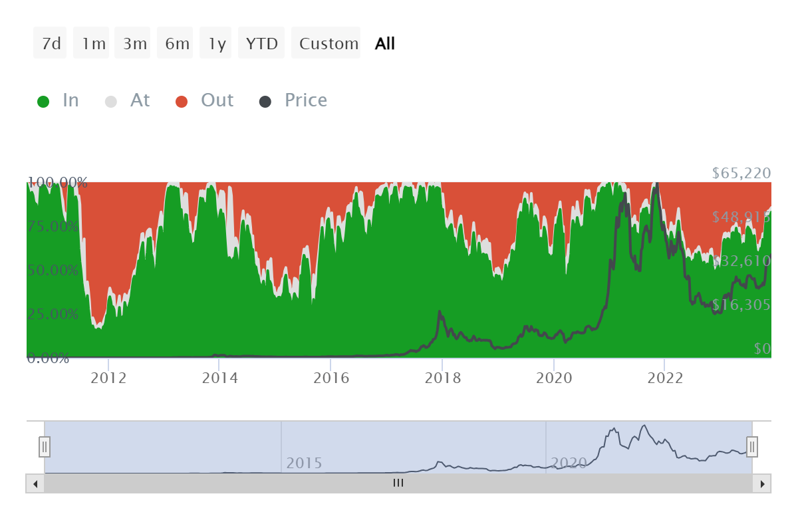Click the left navigator range handle

(45, 447)
